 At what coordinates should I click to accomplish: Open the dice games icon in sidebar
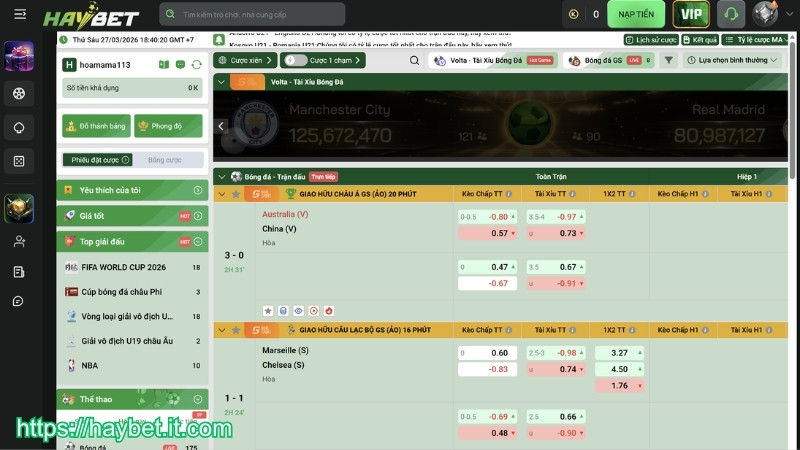pyautogui.click(x=19, y=161)
